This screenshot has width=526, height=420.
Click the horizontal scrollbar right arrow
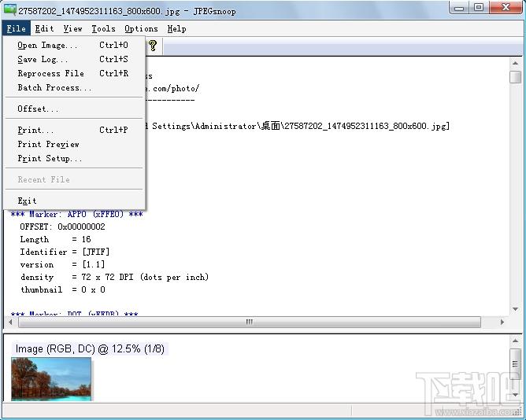pyautogui.click(x=502, y=322)
